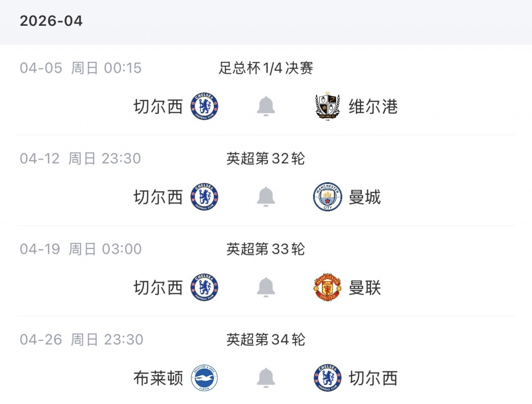Screen dimensions: 532x404
Task: Open the Port Vale club crest
Action: pos(328,105)
